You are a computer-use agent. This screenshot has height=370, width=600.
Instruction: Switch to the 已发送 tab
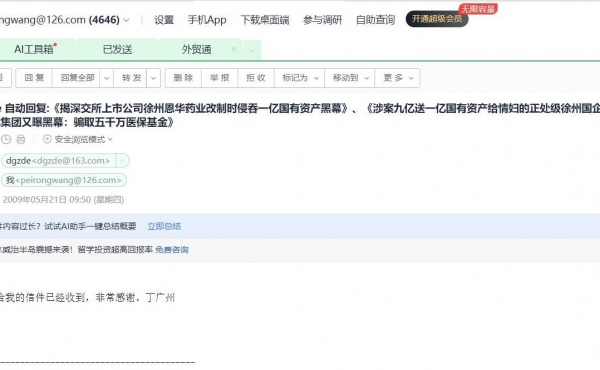117,49
